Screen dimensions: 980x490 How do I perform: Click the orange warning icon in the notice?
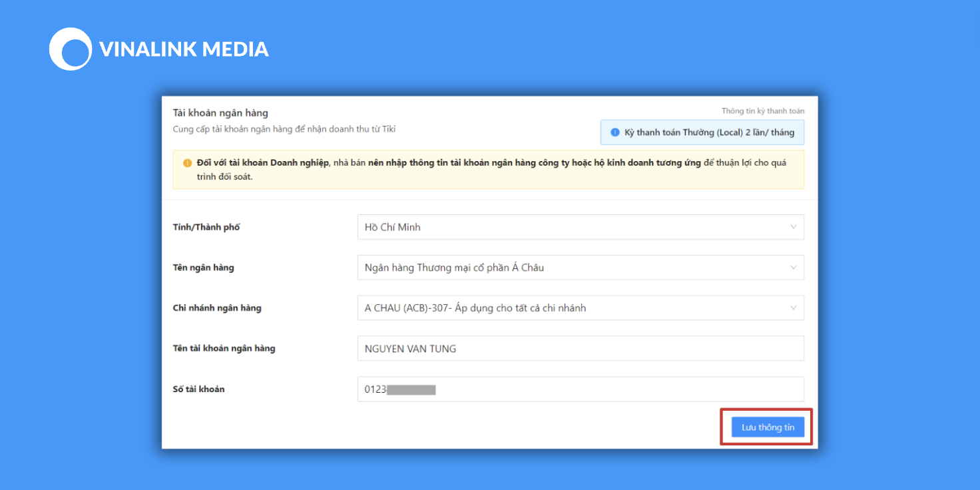(x=187, y=162)
